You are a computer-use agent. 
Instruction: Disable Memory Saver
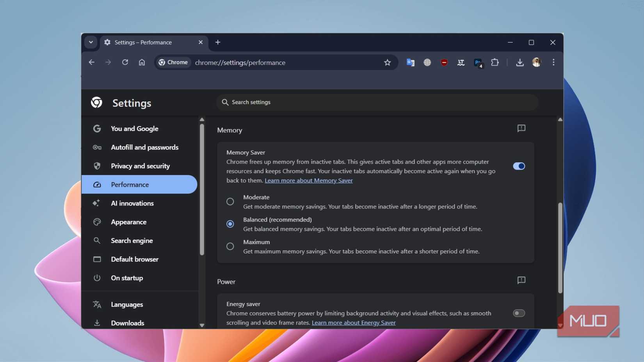[518, 166]
